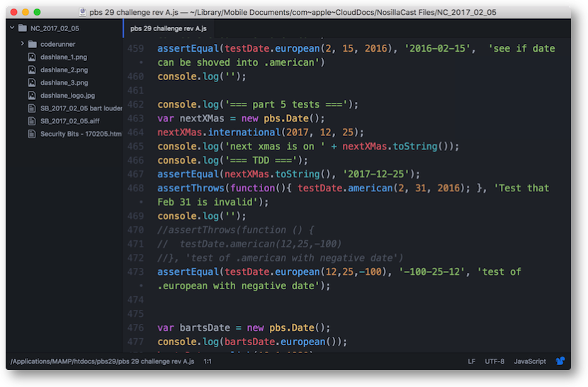This screenshot has width=588, height=387.
Task: Click the dashlane_1.png image file icon
Action: point(32,57)
